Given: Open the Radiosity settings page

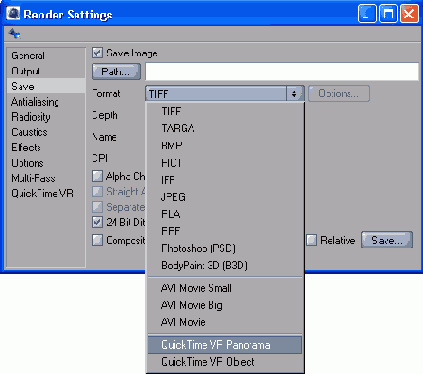Looking at the screenshot, I should pos(46,117).
